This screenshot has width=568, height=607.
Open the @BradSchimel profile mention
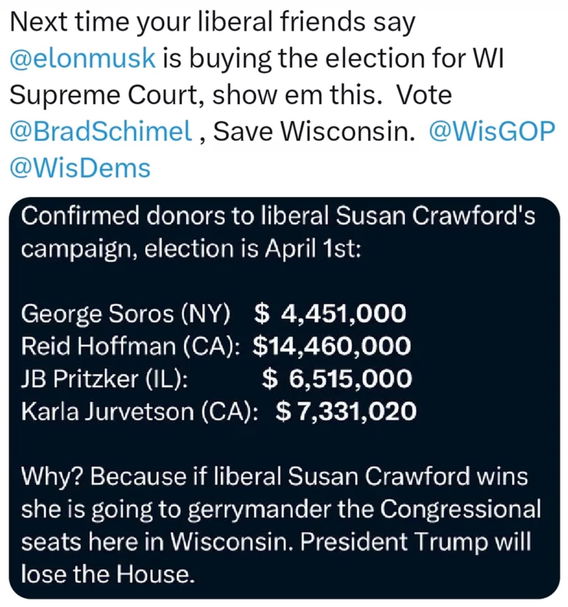101,131
